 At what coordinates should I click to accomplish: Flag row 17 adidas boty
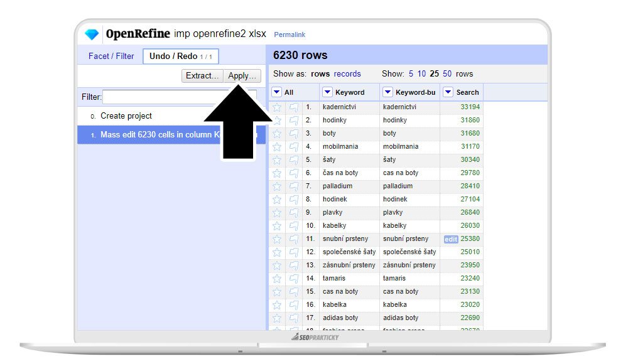pos(293,319)
